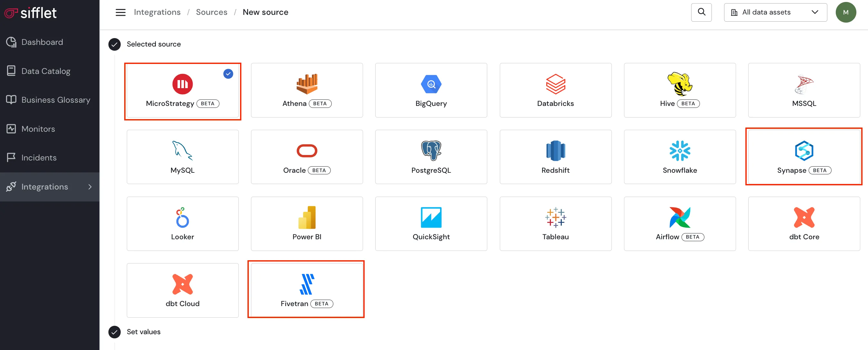This screenshot has width=868, height=350.
Task: Click the Synapse BETA badge
Action: coord(820,170)
